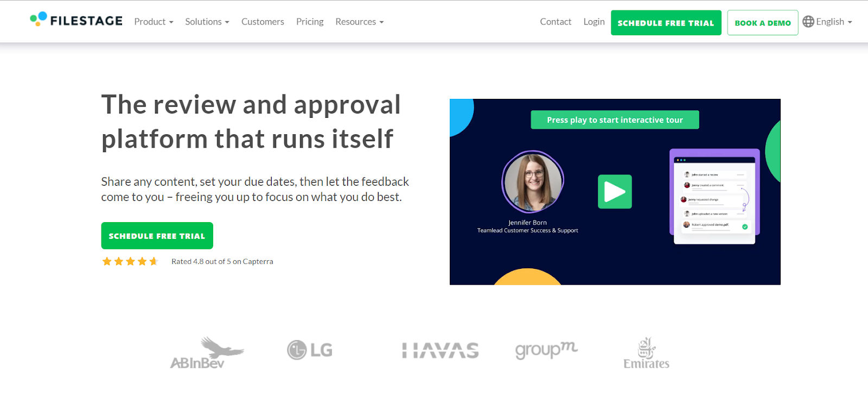The height and width of the screenshot is (403, 868).
Task: Click Rated 4.8 out of 5 on Capterra
Action: pyautogui.click(x=222, y=261)
